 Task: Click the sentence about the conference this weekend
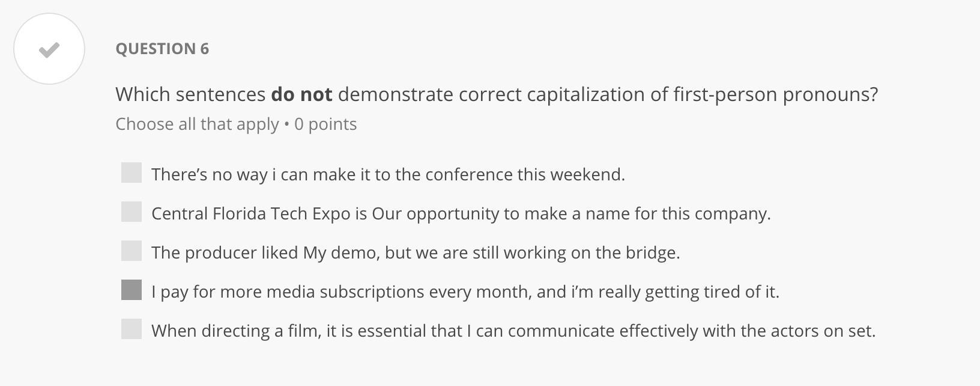(388, 174)
